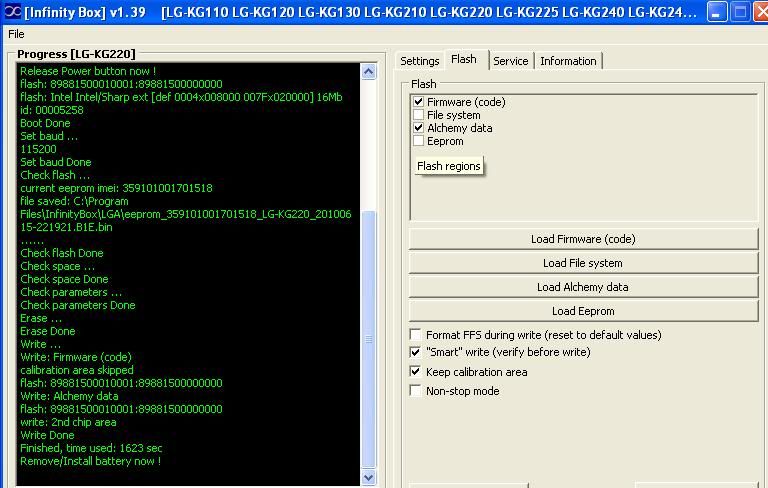Click log line 'Write: Alchemy data'
768x488 pixels.
coord(69,396)
